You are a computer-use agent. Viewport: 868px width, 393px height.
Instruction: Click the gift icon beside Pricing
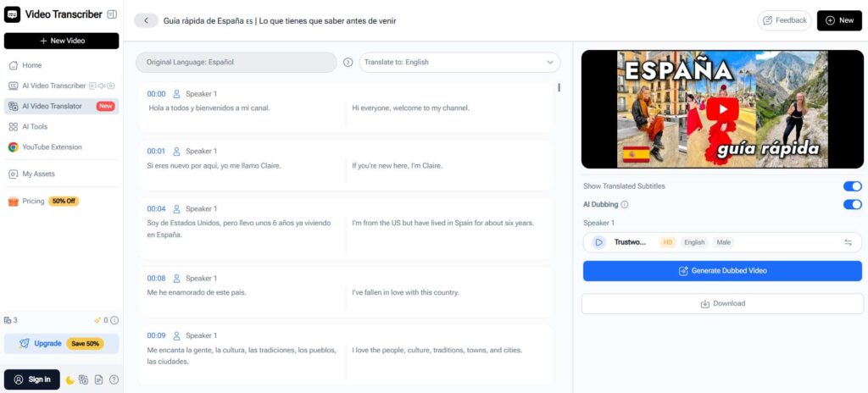point(14,202)
